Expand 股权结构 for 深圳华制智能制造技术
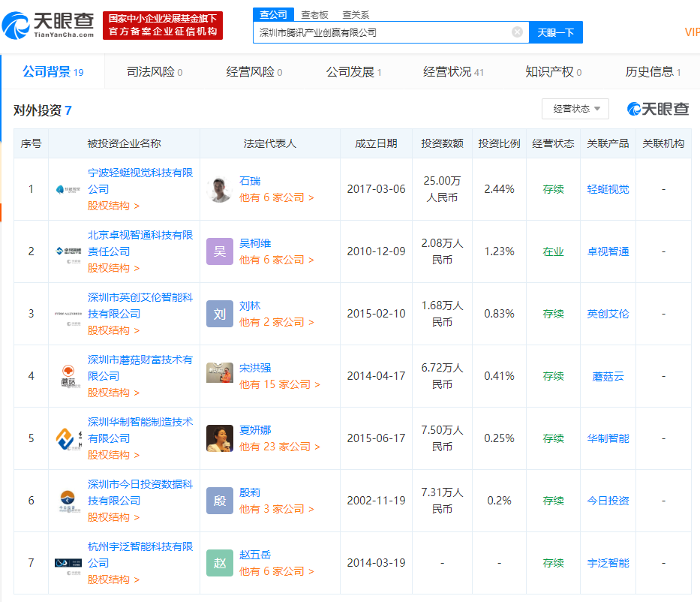Screen dimensions: 700x602 (x=113, y=455)
